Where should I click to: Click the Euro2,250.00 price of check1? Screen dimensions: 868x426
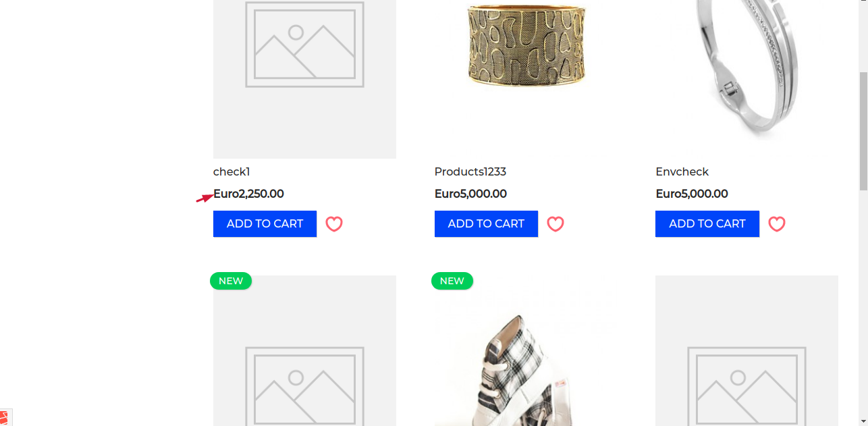pyautogui.click(x=248, y=194)
